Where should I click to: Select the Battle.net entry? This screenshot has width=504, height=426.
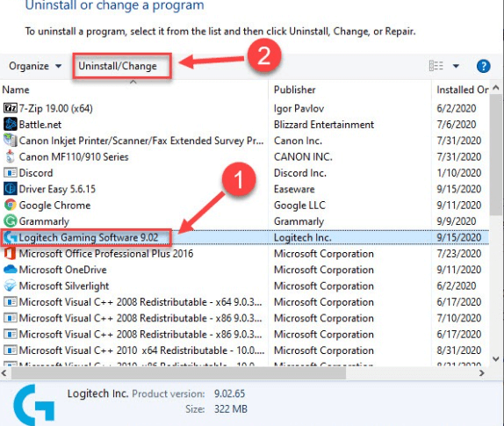coord(40,125)
